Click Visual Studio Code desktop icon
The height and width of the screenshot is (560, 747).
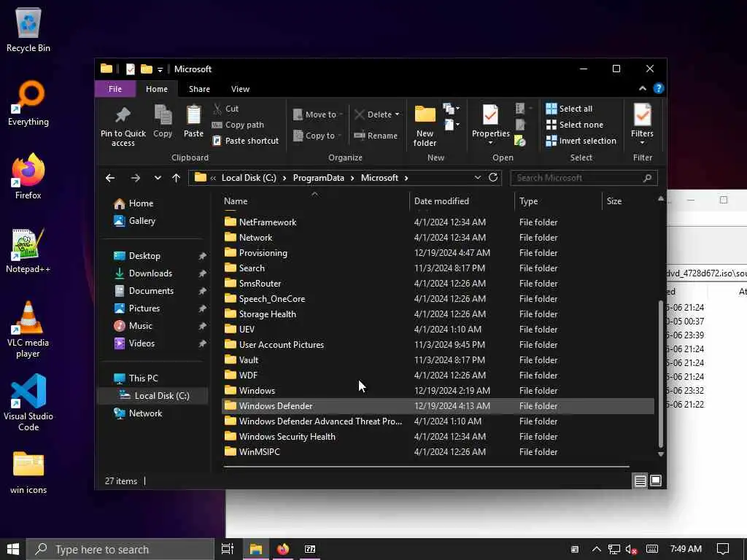pos(28,402)
